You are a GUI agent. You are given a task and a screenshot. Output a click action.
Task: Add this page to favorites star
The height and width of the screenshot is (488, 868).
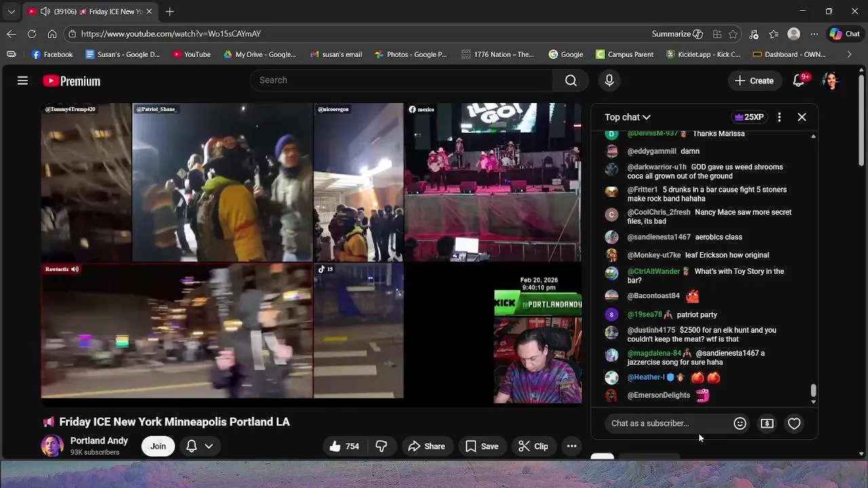coord(733,34)
